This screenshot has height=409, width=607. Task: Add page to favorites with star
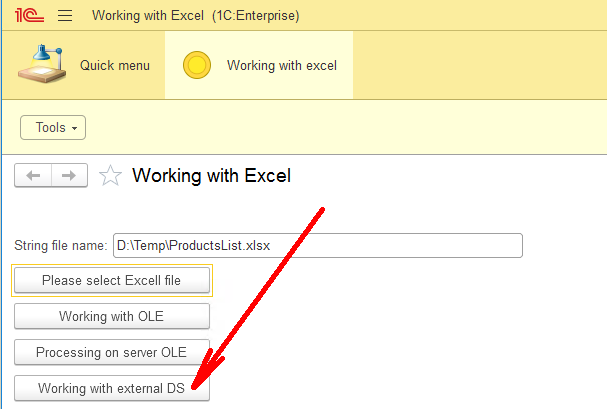pyautogui.click(x=110, y=176)
